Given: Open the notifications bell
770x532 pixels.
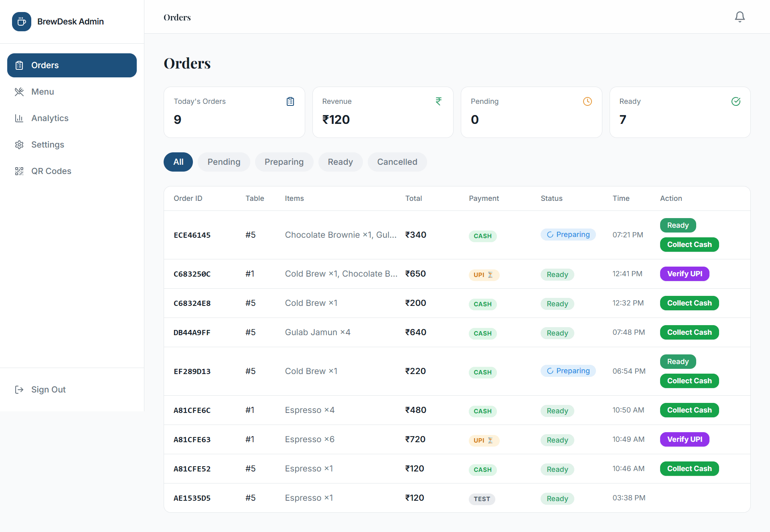Looking at the screenshot, I should coord(740,17).
